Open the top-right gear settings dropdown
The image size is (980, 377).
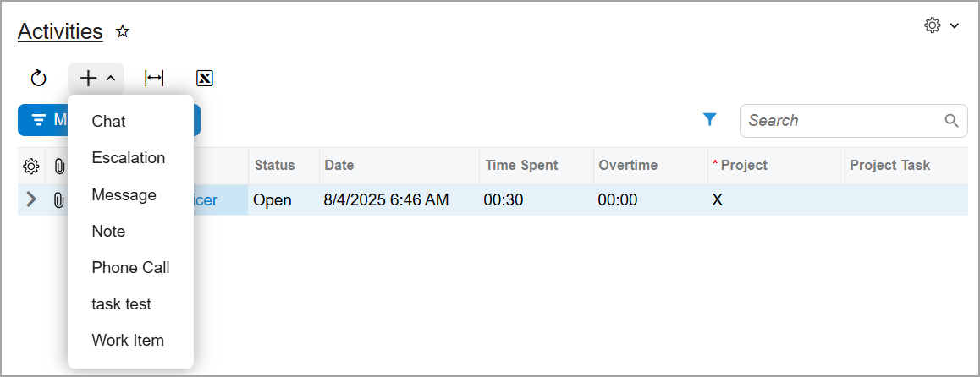tap(941, 26)
